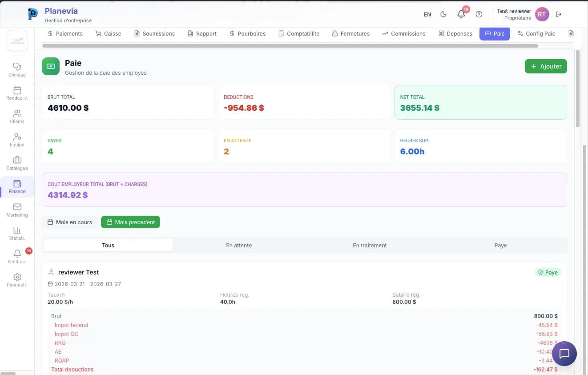This screenshot has width=588, height=375.
Task: Open the Paiements tab
Action: pyautogui.click(x=65, y=33)
